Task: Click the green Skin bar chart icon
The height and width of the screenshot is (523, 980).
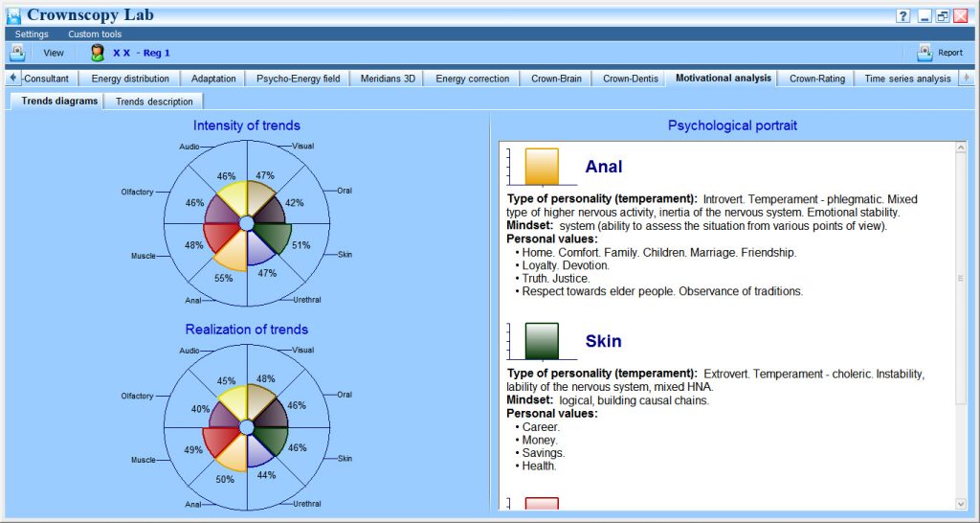Action: [x=542, y=341]
